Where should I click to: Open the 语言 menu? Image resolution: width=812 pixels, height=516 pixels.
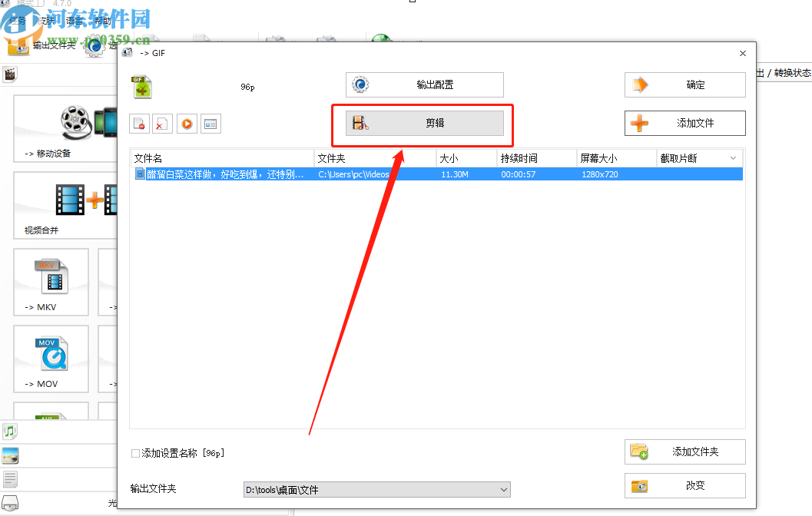tap(75, 21)
